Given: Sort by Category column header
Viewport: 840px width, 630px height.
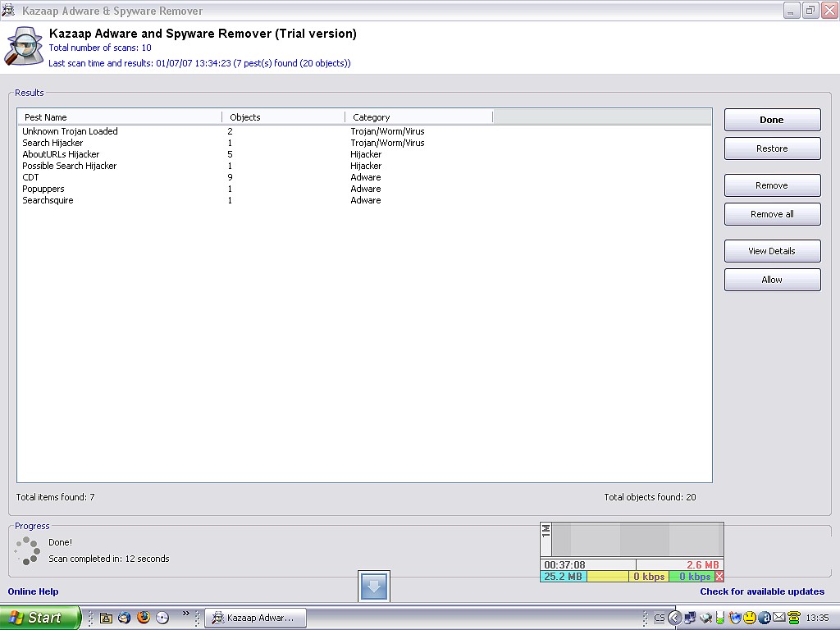Looking at the screenshot, I should pyautogui.click(x=418, y=117).
